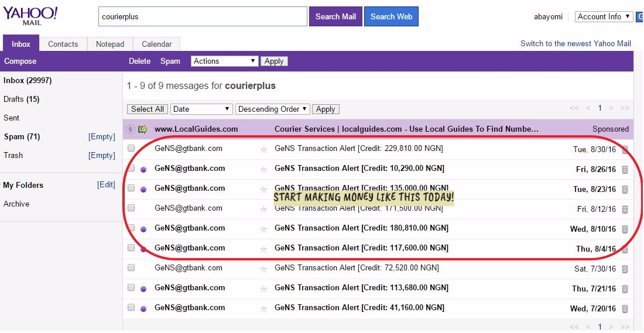Empty the Spam folder

click(x=102, y=137)
